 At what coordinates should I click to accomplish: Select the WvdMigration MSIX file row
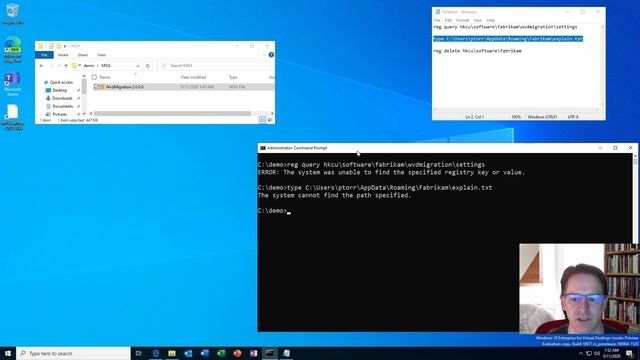[x=183, y=87]
